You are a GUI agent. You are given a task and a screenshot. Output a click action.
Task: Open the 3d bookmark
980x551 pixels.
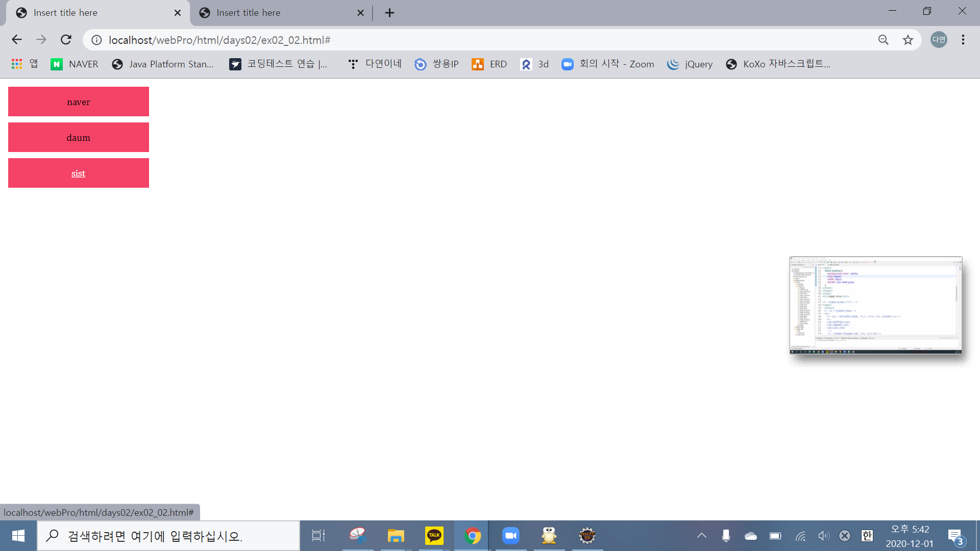(534, 64)
